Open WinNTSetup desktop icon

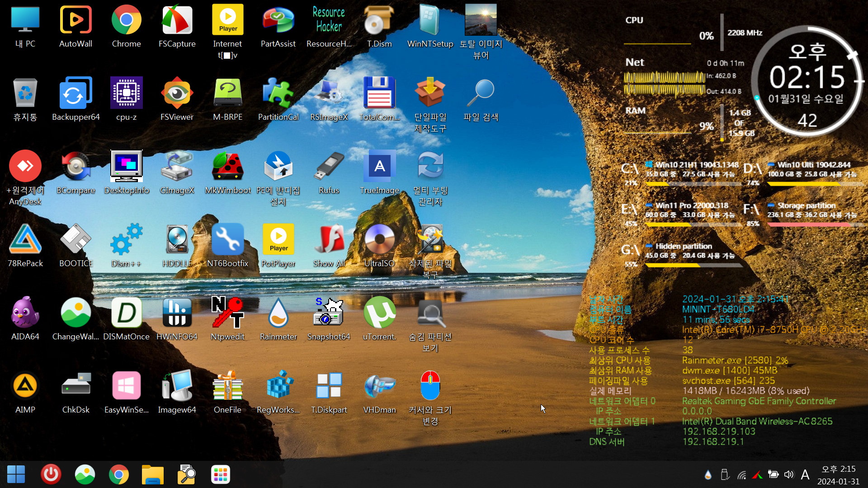(x=430, y=26)
